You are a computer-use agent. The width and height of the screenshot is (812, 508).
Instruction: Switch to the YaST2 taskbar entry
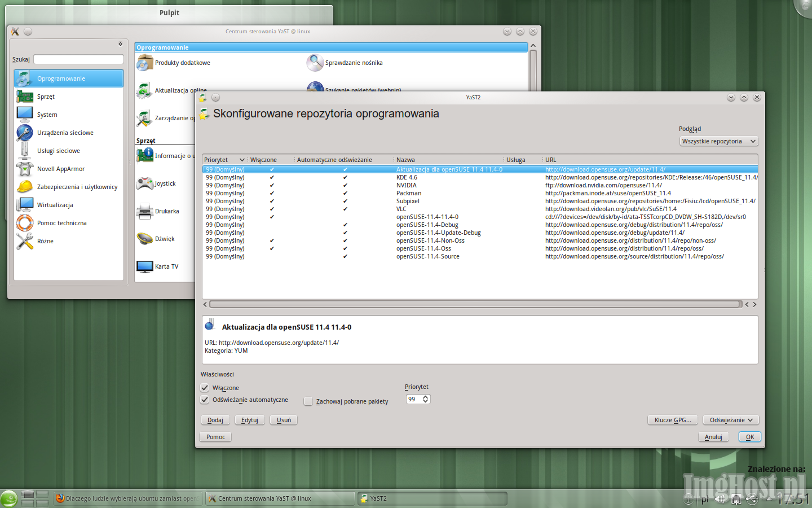(x=433, y=498)
